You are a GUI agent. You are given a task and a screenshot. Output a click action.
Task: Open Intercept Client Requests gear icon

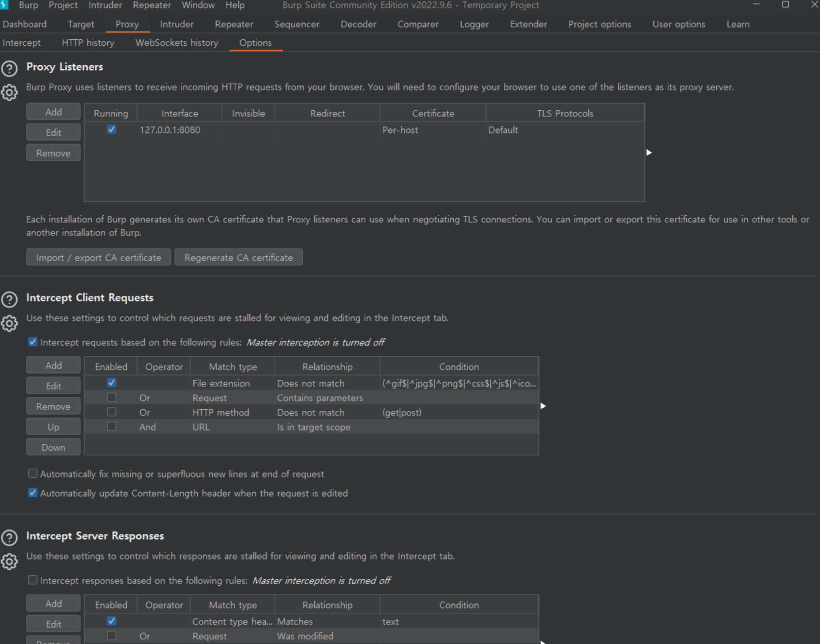click(x=9, y=323)
